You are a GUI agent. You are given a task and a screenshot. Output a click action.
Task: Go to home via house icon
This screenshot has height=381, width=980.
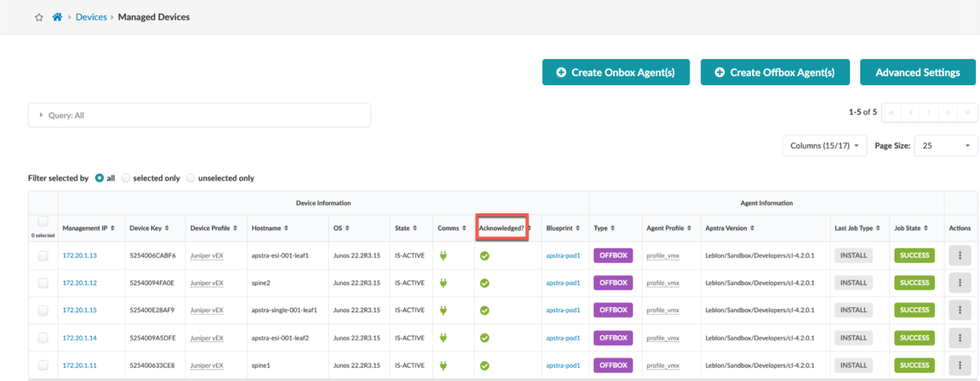(x=57, y=17)
